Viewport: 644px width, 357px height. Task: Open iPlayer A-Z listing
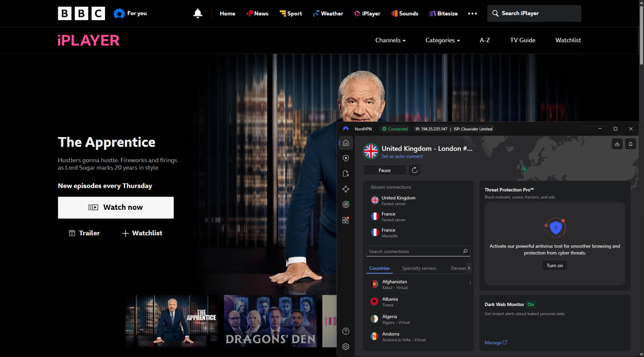pyautogui.click(x=485, y=40)
